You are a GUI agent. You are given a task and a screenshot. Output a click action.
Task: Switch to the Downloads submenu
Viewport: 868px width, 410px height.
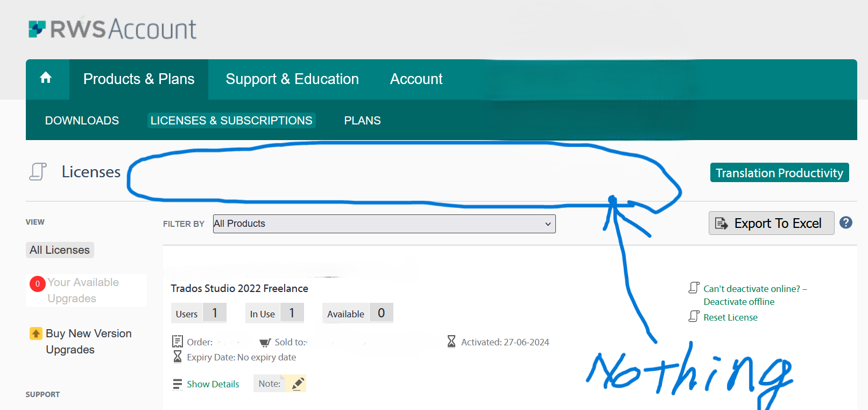82,121
